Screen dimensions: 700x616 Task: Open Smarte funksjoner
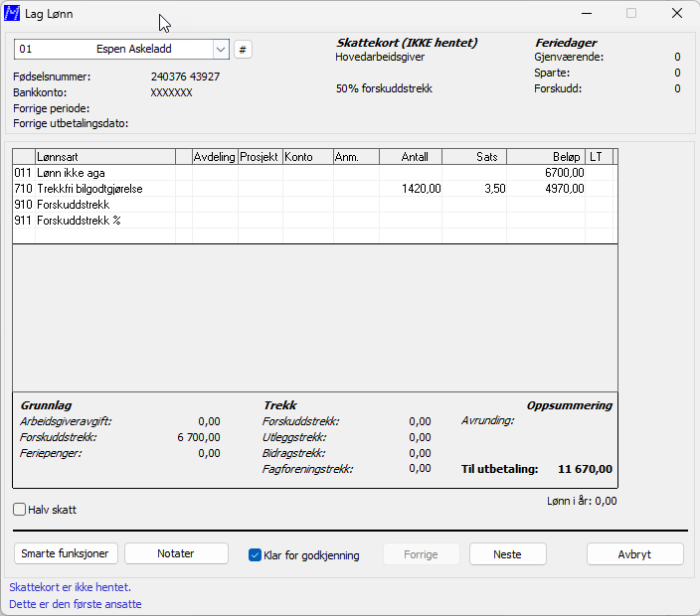pyautogui.click(x=66, y=553)
